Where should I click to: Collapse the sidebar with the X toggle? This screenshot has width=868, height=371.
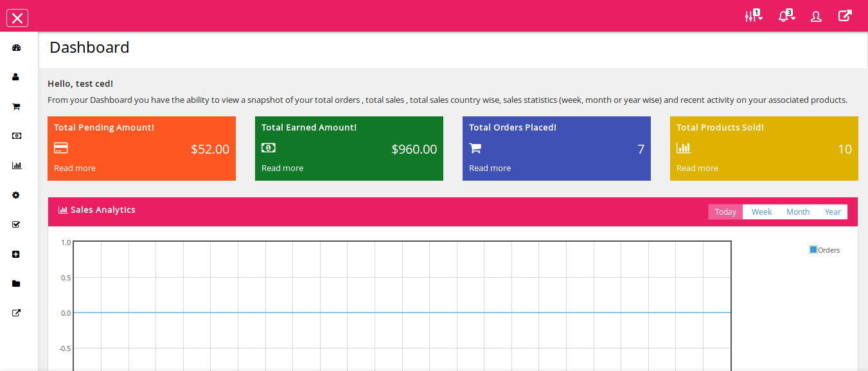click(x=17, y=18)
